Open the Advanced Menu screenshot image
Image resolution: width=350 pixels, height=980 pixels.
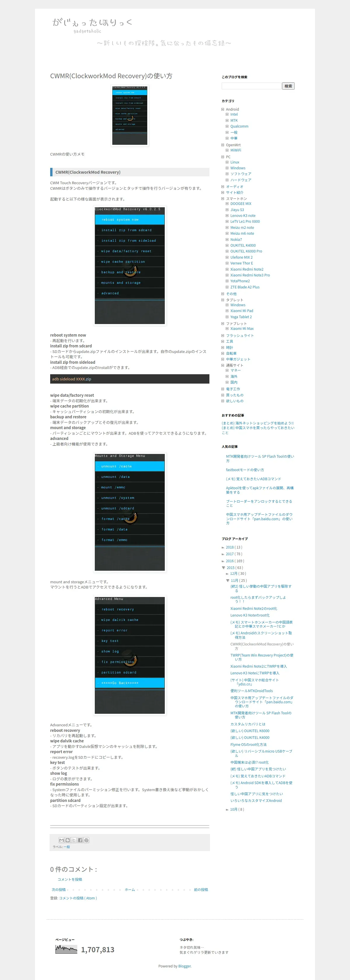click(129, 655)
